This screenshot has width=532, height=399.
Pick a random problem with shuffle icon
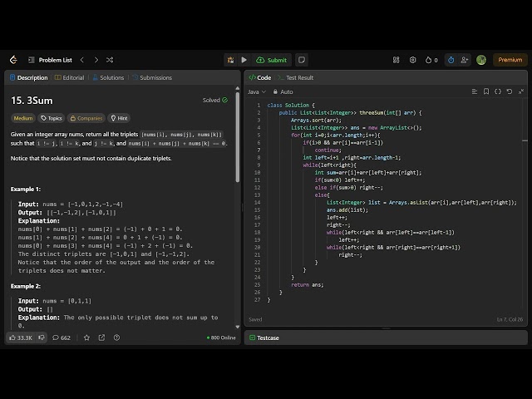(110, 60)
